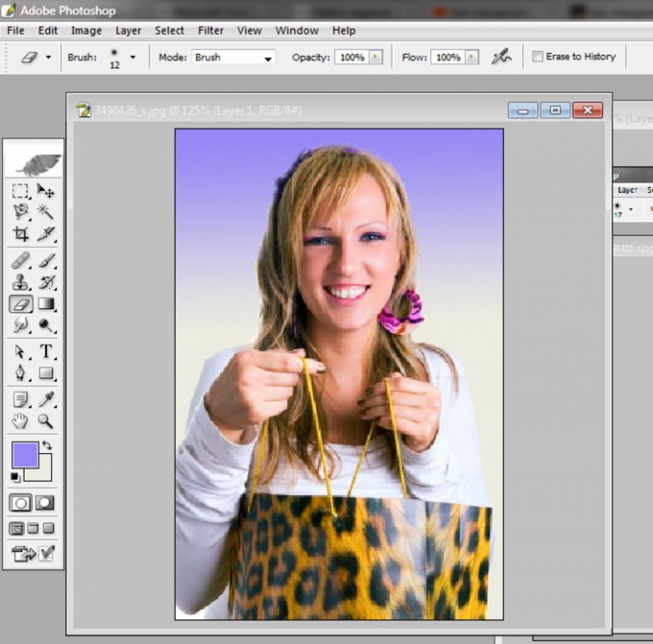This screenshot has height=644, width=653.
Task: Switch to Standard editing mode
Action: click(20, 503)
